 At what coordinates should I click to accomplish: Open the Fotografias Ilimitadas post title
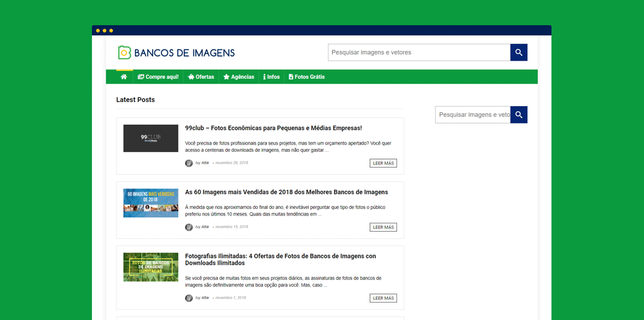click(281, 259)
